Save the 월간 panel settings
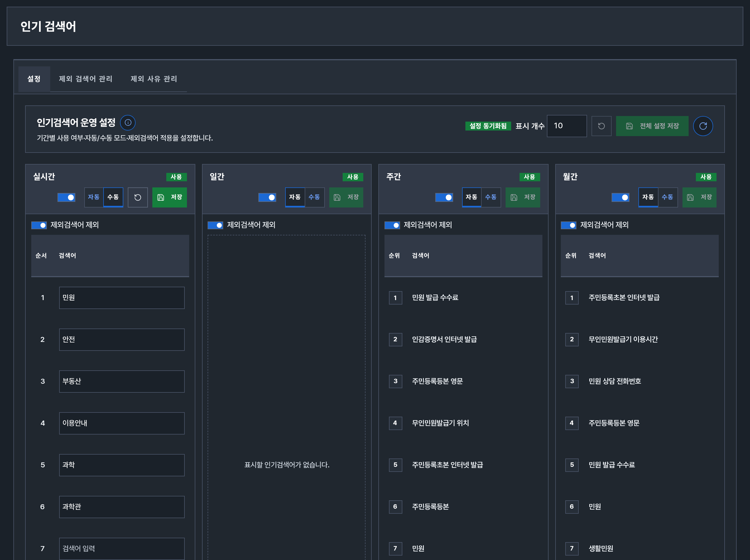 [699, 197]
